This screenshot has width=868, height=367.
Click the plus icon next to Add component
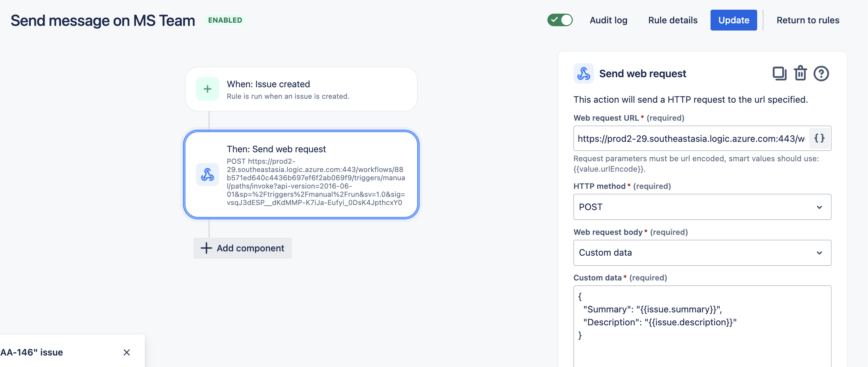point(206,248)
